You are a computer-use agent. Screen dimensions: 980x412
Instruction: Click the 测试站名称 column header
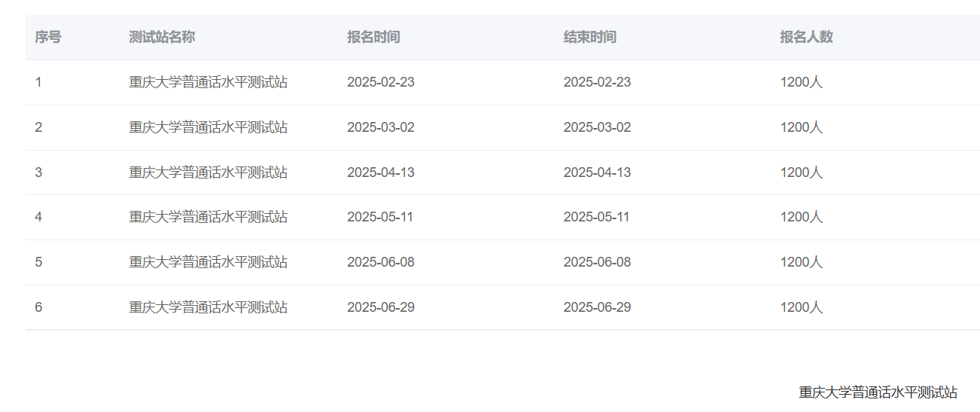[x=162, y=37]
